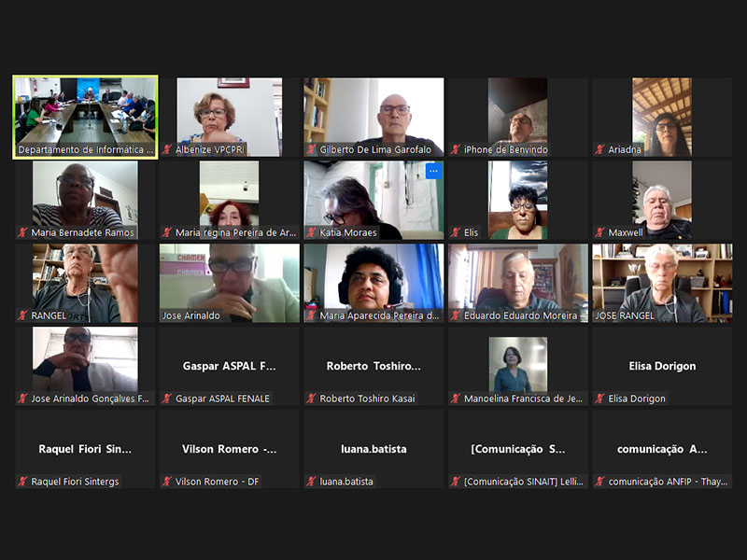Select Elis video feed

[518, 200]
